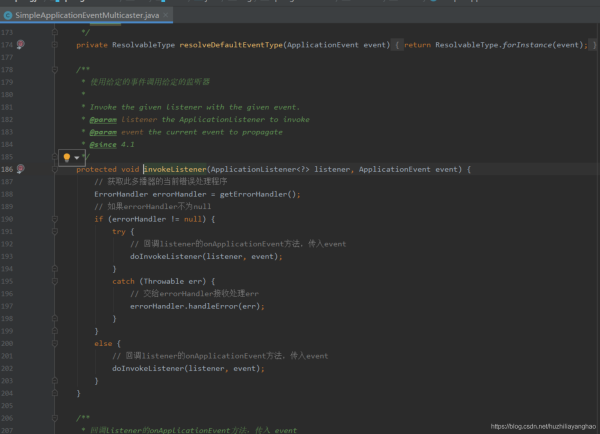The image size is (600, 434).
Task: Collapse the try block fold on line 191
Action: [x=55, y=232]
